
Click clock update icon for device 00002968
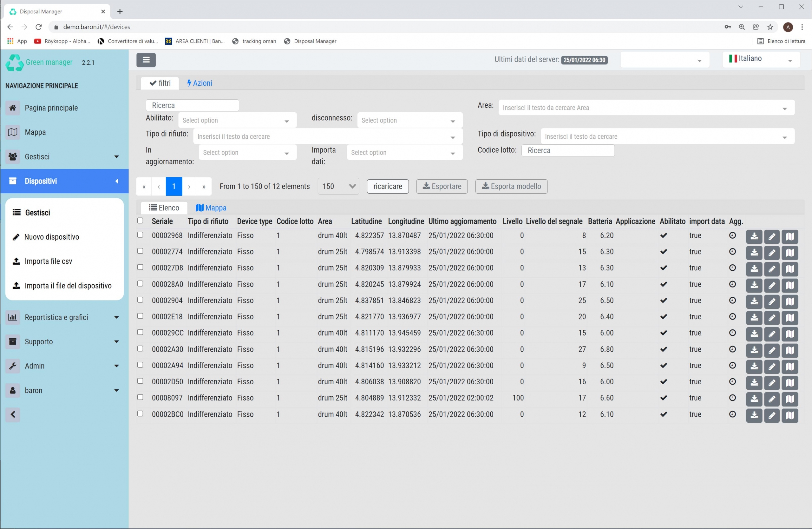[732, 235]
